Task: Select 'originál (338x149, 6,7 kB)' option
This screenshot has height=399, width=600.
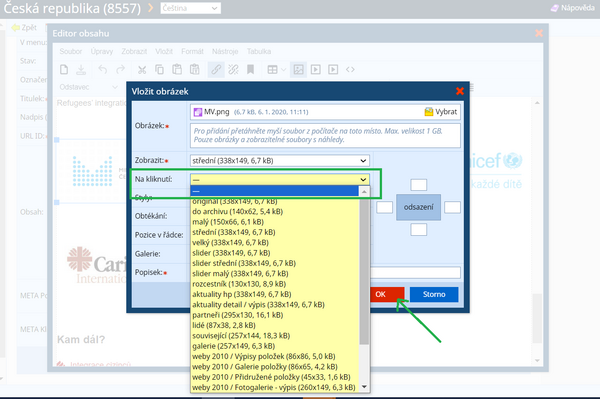Action: click(235, 201)
